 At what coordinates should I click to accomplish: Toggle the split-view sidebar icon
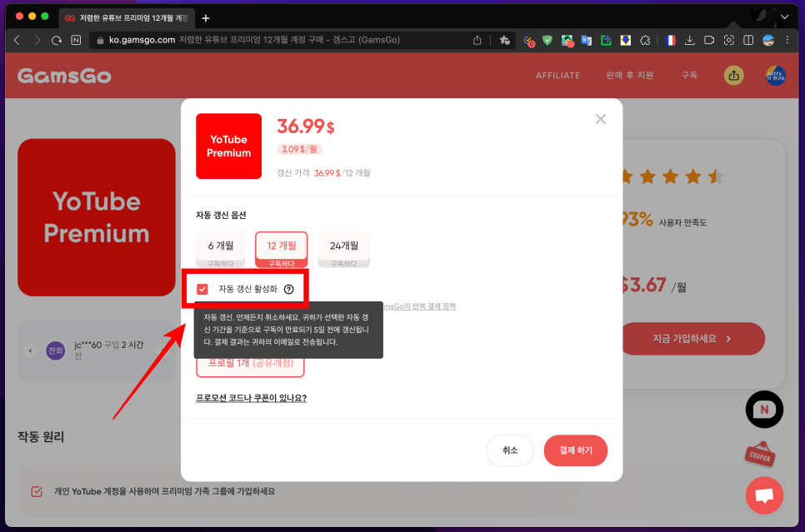[748, 40]
